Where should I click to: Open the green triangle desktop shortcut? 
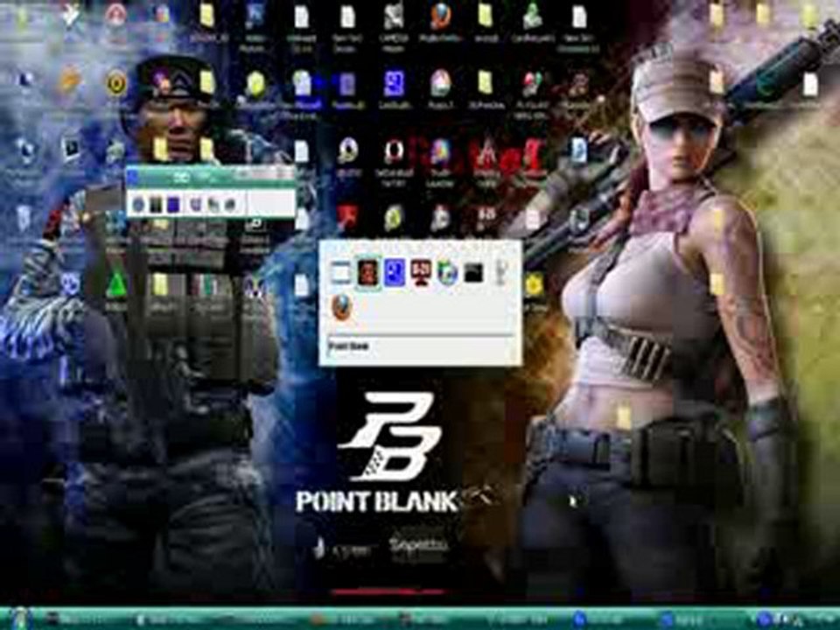[115, 284]
